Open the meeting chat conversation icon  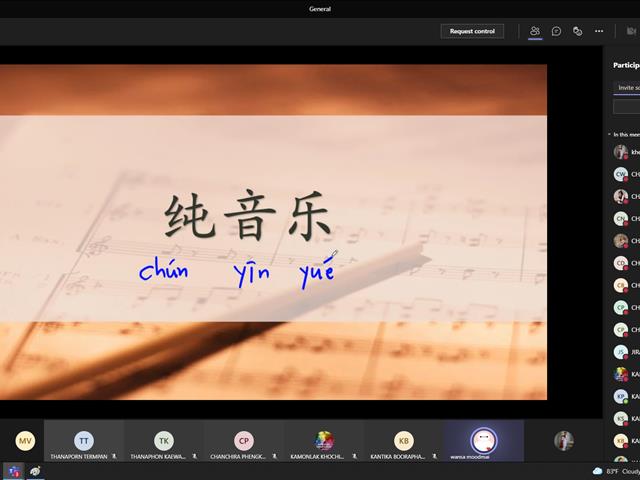pos(556,31)
